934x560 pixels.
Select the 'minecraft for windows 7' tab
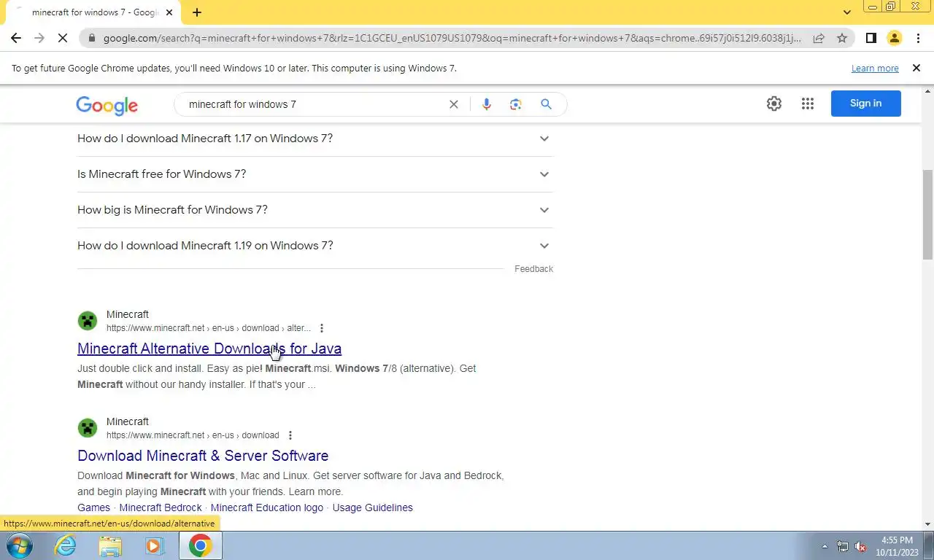click(x=93, y=12)
